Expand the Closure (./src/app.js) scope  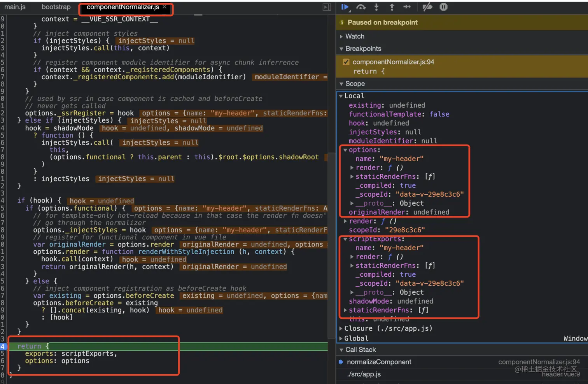tap(341, 328)
